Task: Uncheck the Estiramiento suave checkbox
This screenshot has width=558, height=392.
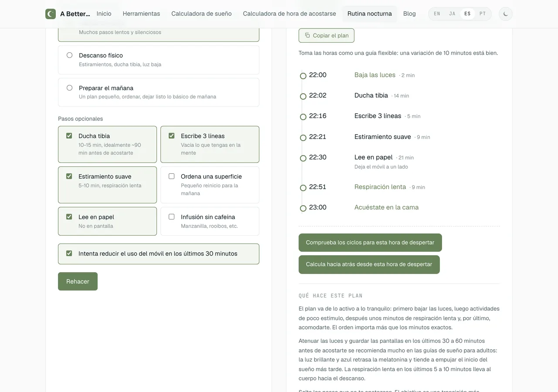Action: pos(69,176)
